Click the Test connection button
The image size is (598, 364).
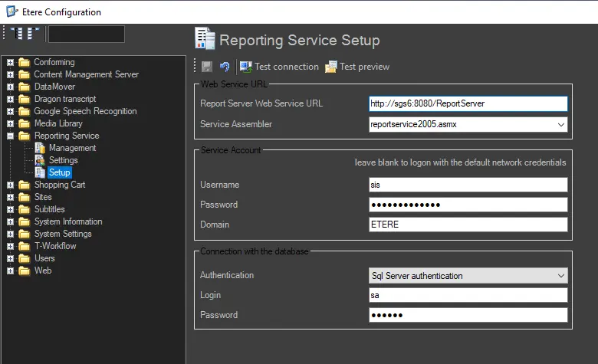pyautogui.click(x=279, y=67)
